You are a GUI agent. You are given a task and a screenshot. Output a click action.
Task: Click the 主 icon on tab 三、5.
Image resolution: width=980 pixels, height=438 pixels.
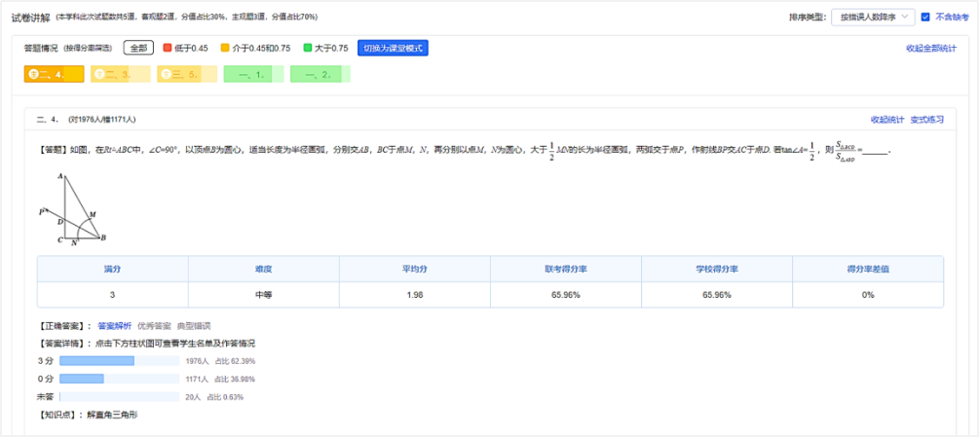click(x=166, y=74)
